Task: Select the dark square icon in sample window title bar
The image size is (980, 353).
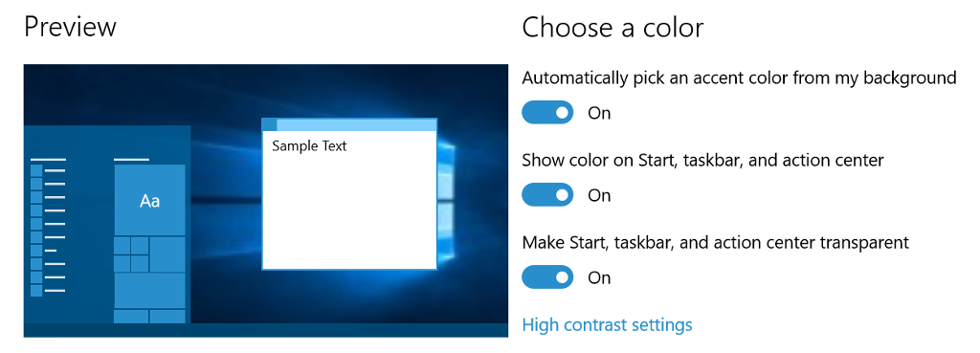Action: pos(269,124)
